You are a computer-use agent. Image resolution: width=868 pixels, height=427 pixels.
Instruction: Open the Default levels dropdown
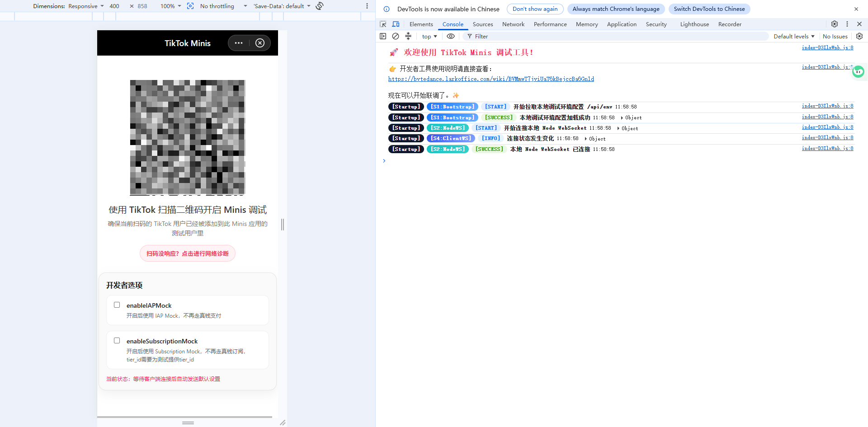794,36
